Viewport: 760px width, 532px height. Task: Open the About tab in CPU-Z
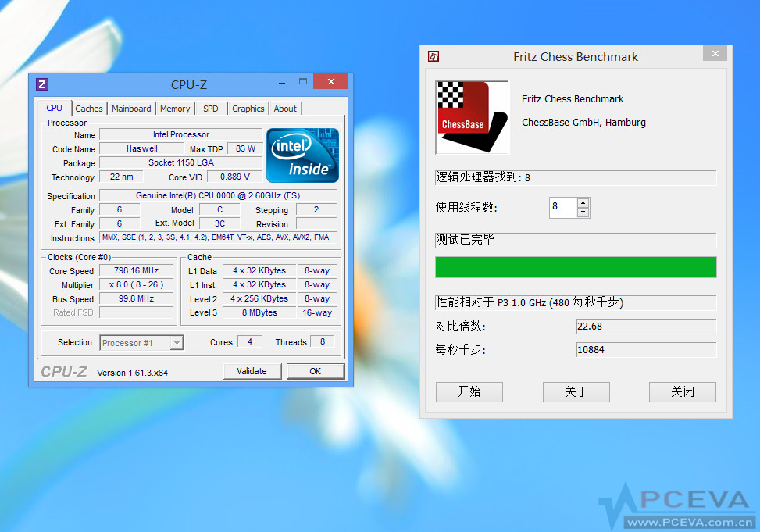[285, 109]
